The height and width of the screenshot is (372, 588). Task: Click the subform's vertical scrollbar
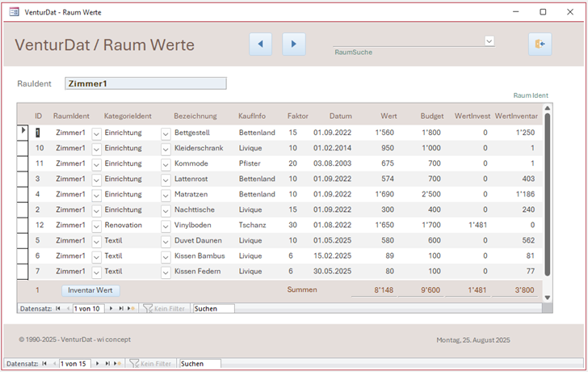click(x=548, y=194)
